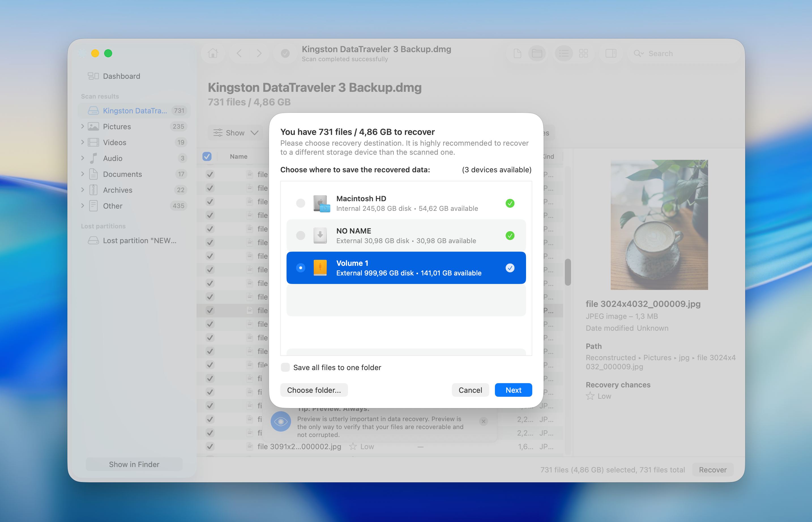812x522 pixels.
Task: Expand the Archives category chevron
Action: coord(82,190)
